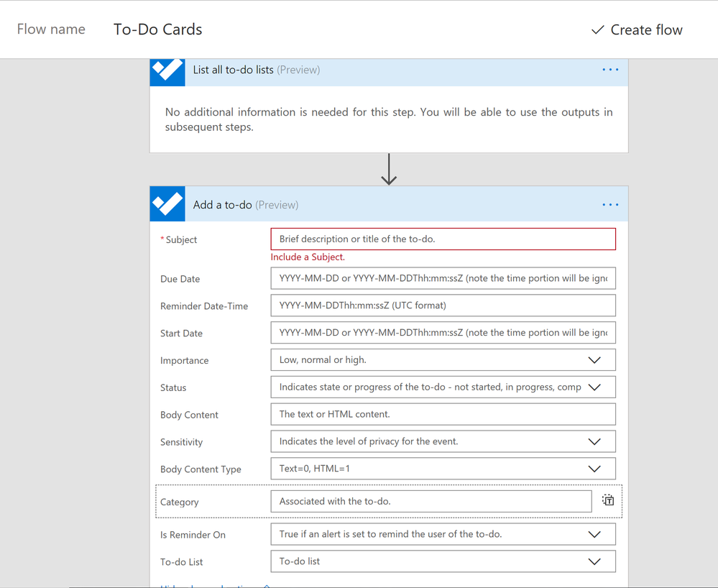
Task: Click the Body Content text field
Action: tap(443, 414)
